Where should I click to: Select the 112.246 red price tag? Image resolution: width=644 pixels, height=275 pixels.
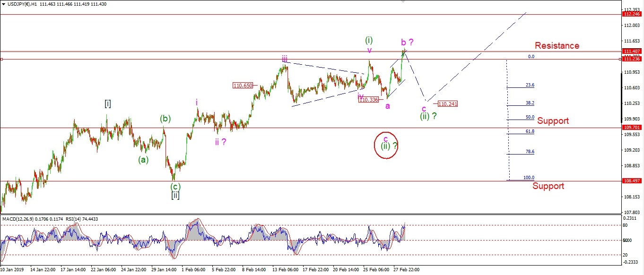tap(631, 14)
